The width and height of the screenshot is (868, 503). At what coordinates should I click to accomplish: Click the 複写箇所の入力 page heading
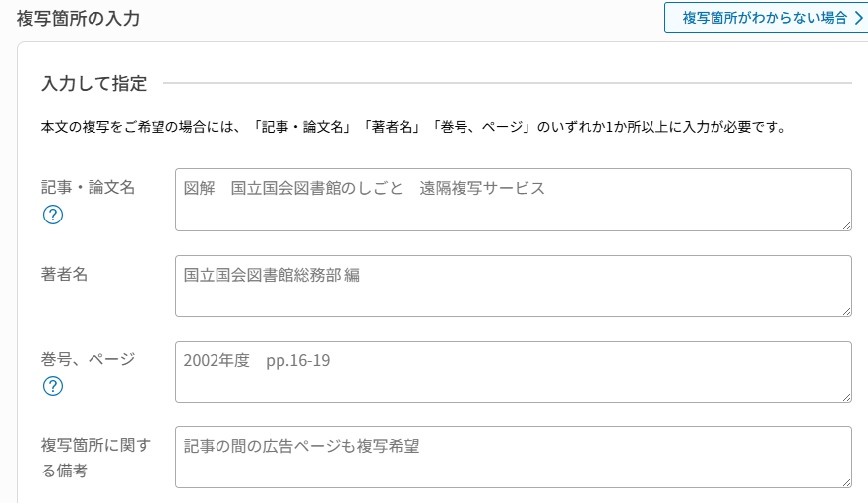coord(78,19)
